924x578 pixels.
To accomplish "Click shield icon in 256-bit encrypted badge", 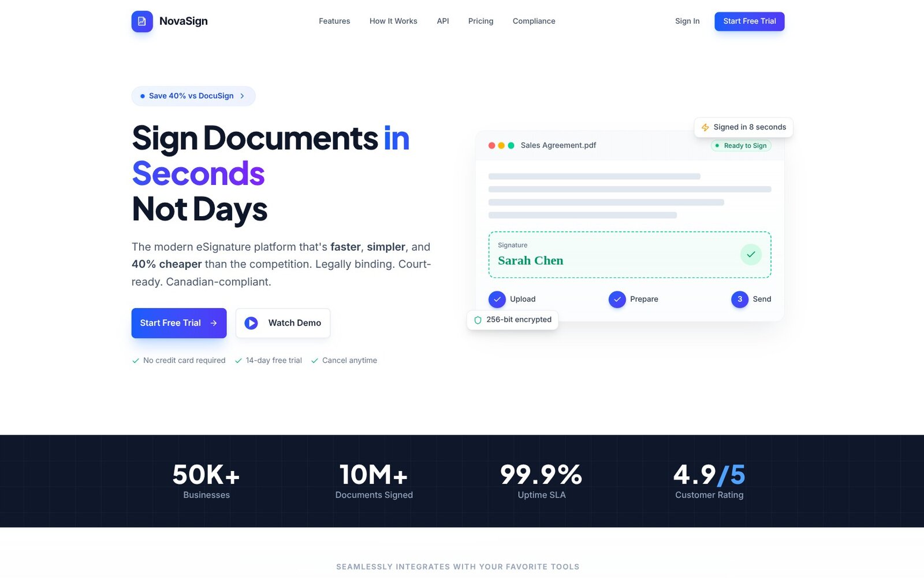I will pos(478,320).
